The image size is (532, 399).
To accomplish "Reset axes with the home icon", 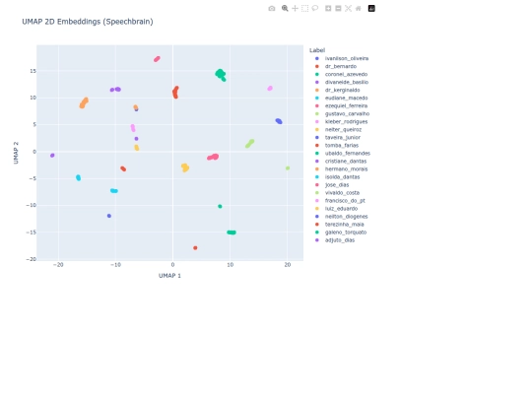I will click(359, 9).
